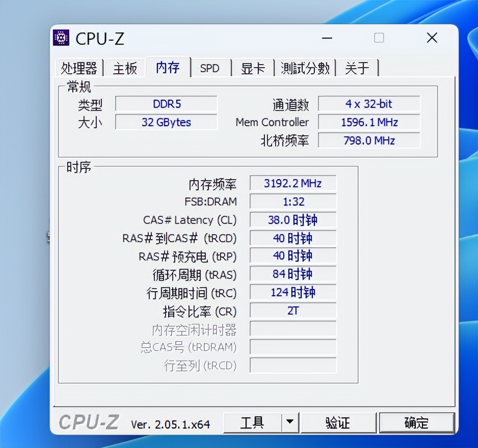Open the 主板 tab
478x448 pixels.
125,68
